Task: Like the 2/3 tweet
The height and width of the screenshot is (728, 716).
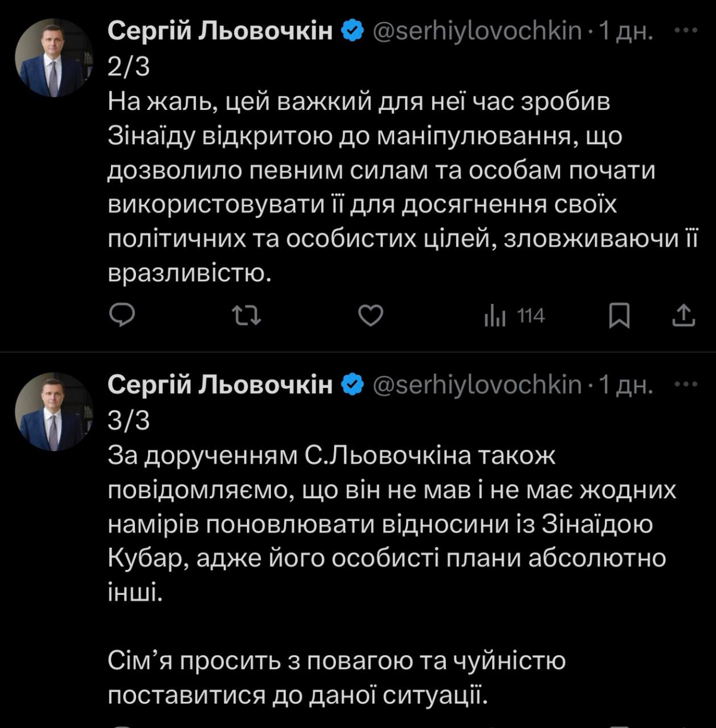Action: [x=370, y=315]
